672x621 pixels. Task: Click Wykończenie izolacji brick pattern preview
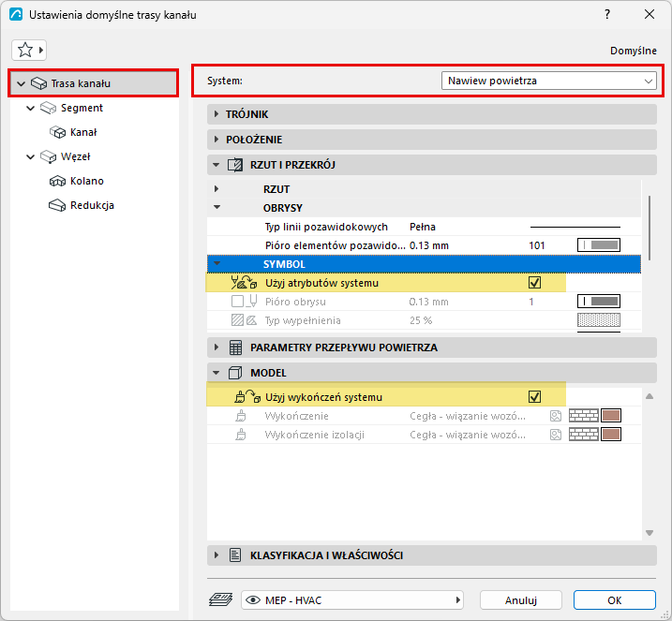tap(583, 435)
